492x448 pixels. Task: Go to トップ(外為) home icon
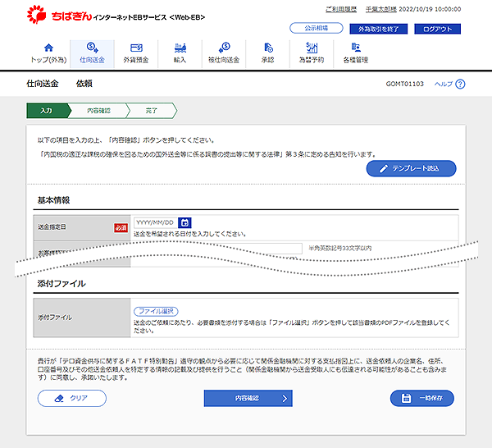point(48,48)
